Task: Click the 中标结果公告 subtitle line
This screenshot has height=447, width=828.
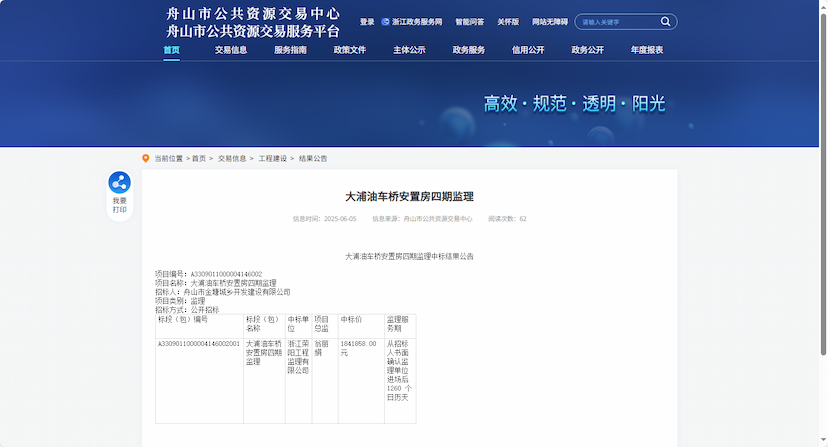Action: pyautogui.click(x=409, y=256)
